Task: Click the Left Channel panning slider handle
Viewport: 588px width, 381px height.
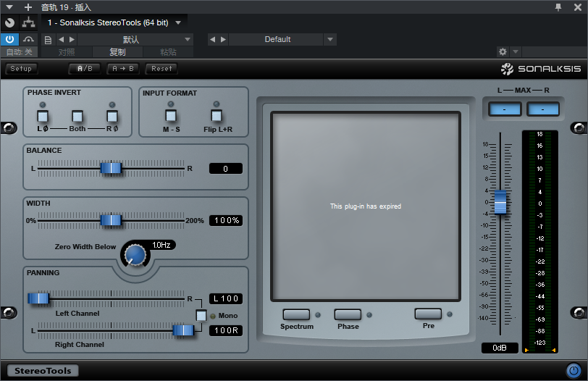Action: pos(38,298)
